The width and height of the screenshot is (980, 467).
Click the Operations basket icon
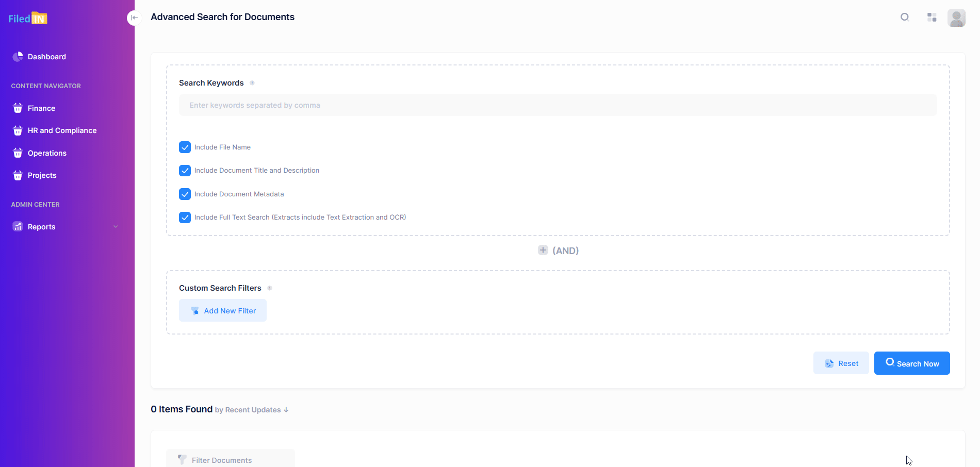click(18, 153)
